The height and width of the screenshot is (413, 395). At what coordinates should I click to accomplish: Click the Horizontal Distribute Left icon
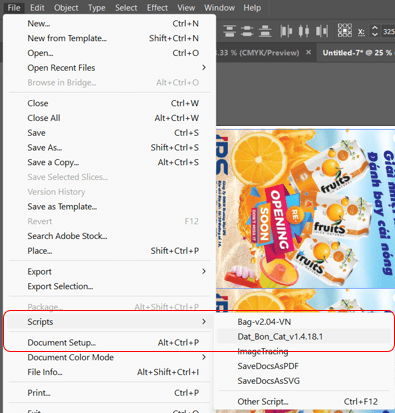coord(286,31)
